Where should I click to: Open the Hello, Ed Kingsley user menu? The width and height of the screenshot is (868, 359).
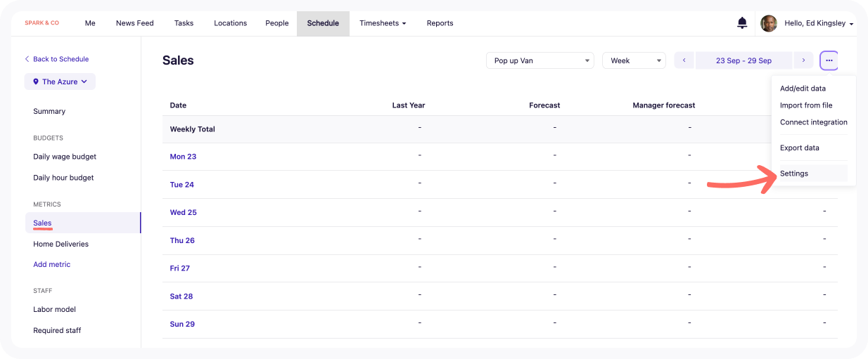[819, 23]
